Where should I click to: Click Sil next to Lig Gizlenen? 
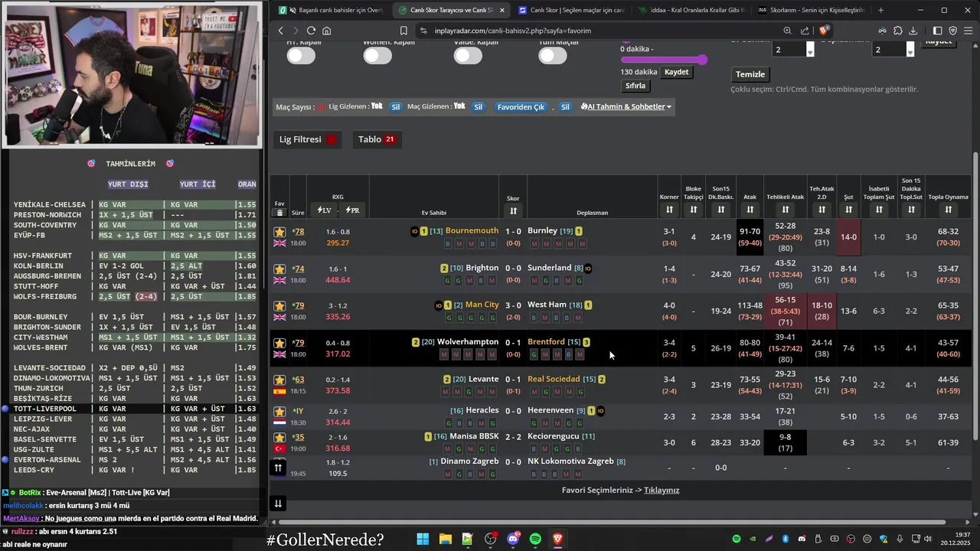396,107
